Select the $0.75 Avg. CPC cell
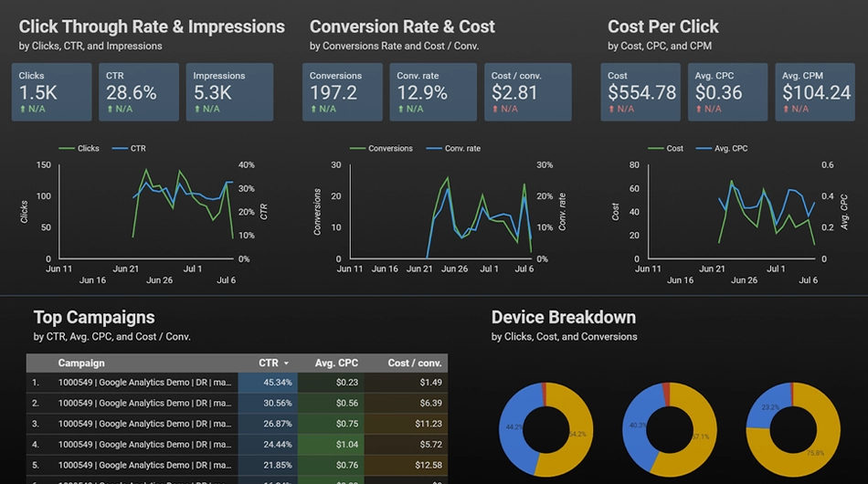Image resolution: width=868 pixels, height=484 pixels. 331,424
